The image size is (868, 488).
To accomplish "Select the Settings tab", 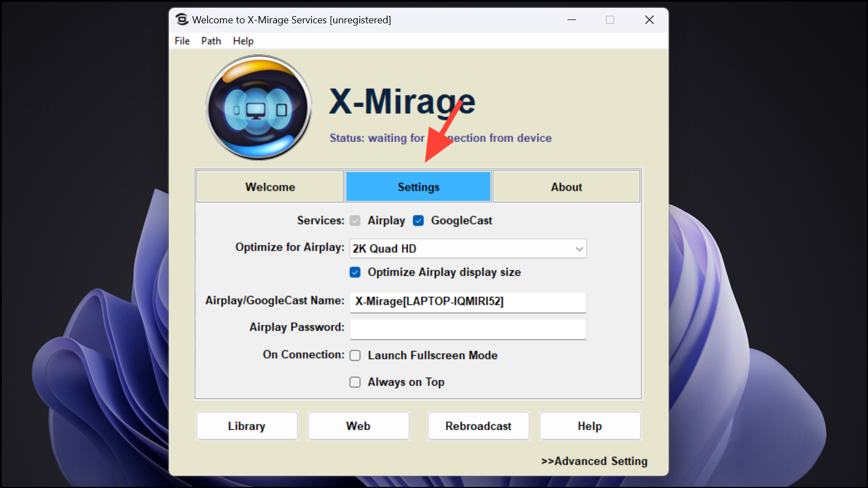I will click(x=418, y=187).
